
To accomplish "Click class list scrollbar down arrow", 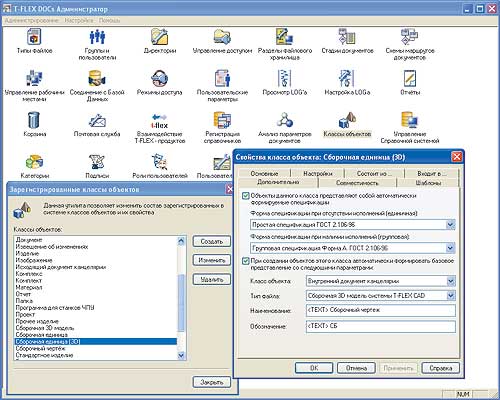I will 181,355.
